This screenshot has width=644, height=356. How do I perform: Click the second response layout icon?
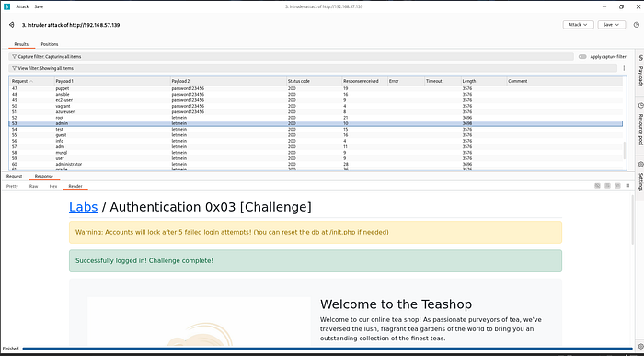(607, 186)
